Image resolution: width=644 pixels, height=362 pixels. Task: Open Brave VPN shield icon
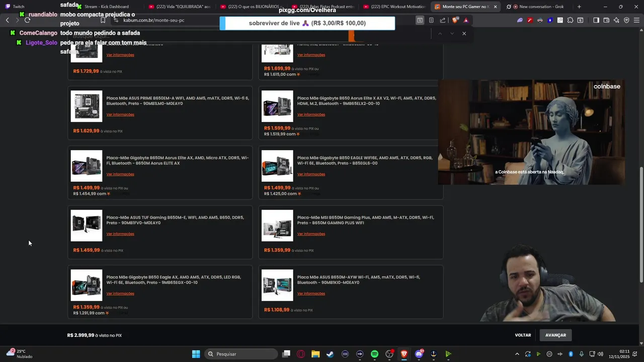point(626,20)
